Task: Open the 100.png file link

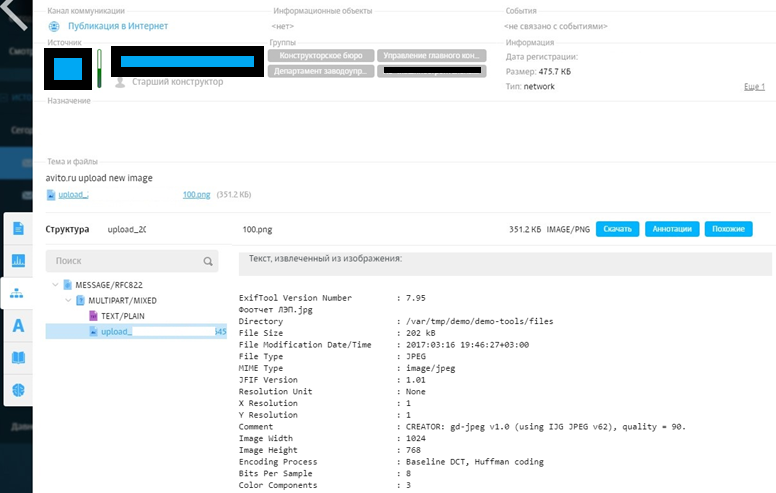Action: 196,195
